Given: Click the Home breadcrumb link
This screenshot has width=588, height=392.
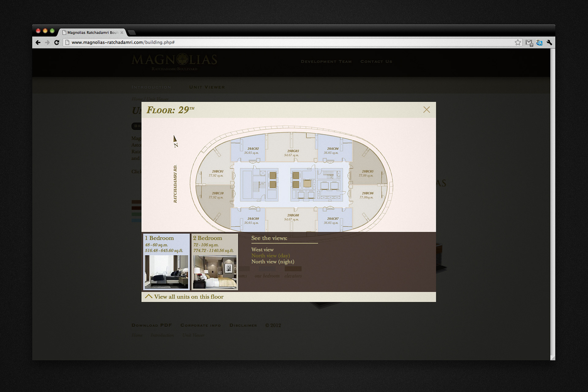Looking at the screenshot, I should [x=137, y=99].
